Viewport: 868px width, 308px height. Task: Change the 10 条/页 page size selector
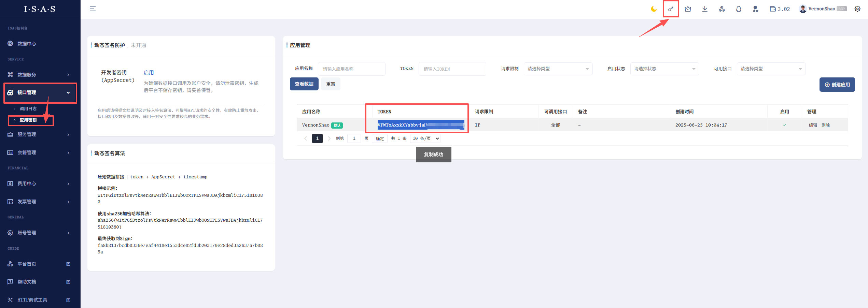tap(425, 138)
